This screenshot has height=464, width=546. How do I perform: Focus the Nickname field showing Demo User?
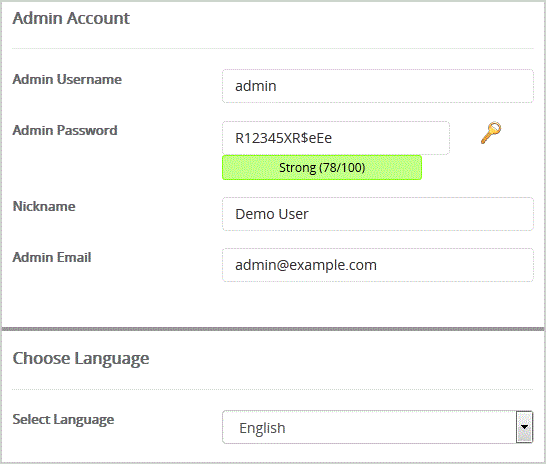point(378,214)
